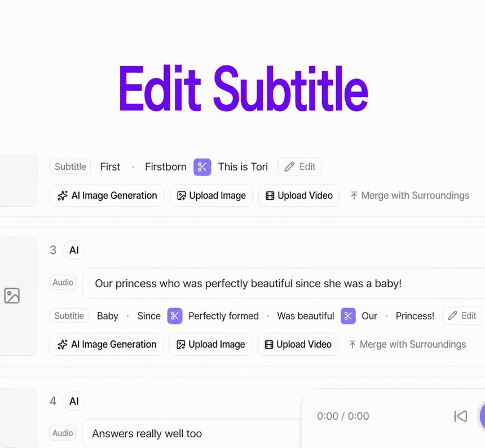Open AI Image Generation for scene 3
This screenshot has height=448, width=485.
[107, 344]
